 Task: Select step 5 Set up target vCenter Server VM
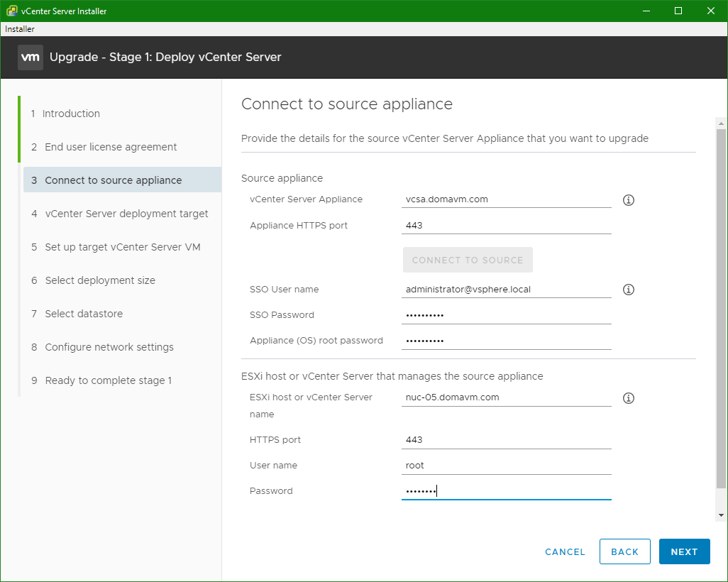(x=116, y=247)
